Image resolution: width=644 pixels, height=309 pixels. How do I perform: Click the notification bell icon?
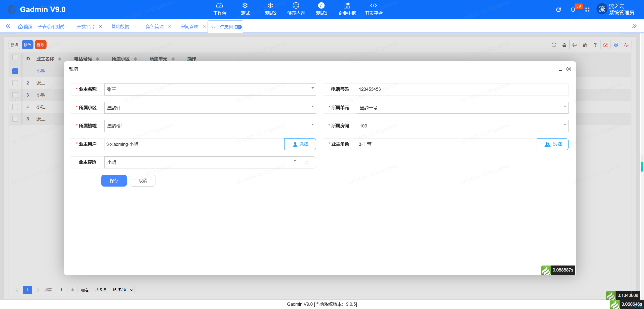(x=573, y=10)
